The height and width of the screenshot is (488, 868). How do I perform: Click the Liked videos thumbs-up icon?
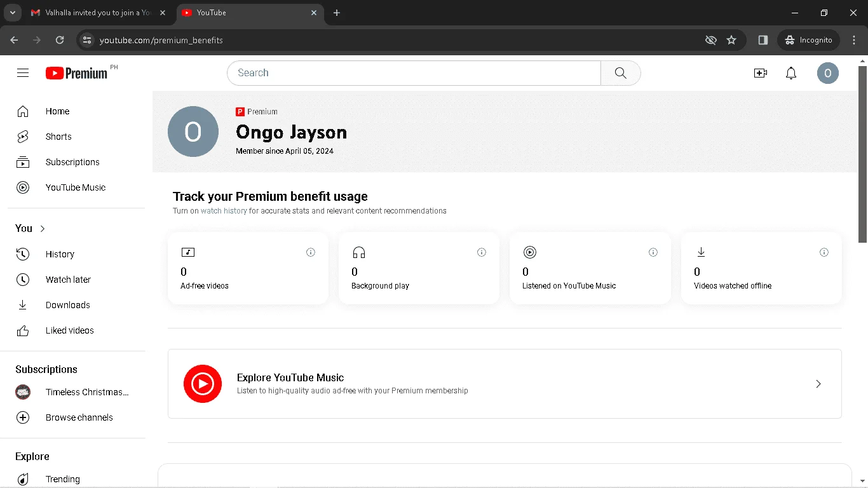(23, 330)
